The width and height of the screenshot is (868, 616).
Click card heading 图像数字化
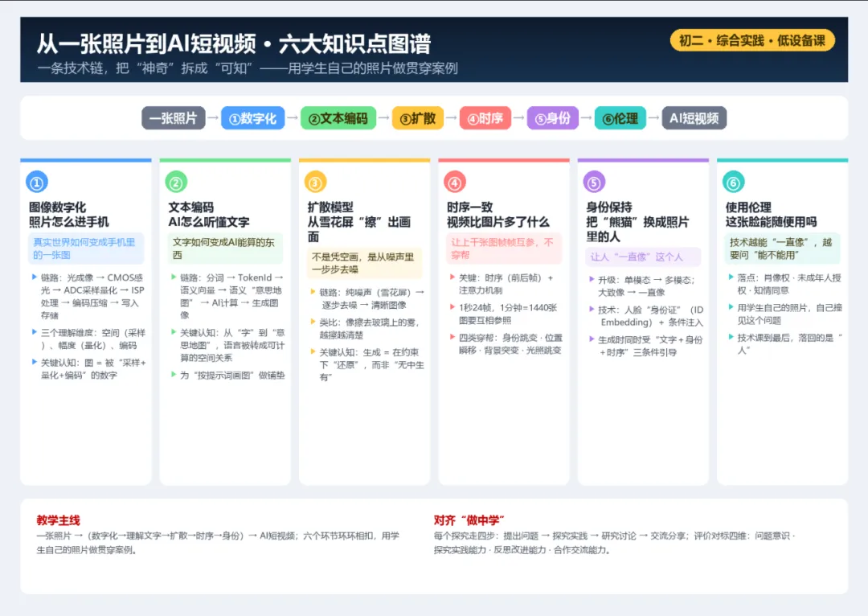[x=58, y=207]
